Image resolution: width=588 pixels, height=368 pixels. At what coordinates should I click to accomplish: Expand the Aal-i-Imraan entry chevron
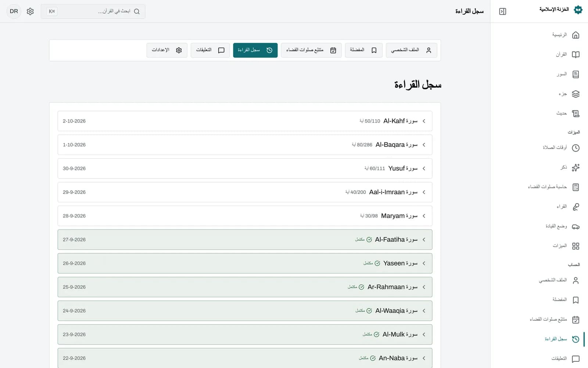(x=424, y=192)
